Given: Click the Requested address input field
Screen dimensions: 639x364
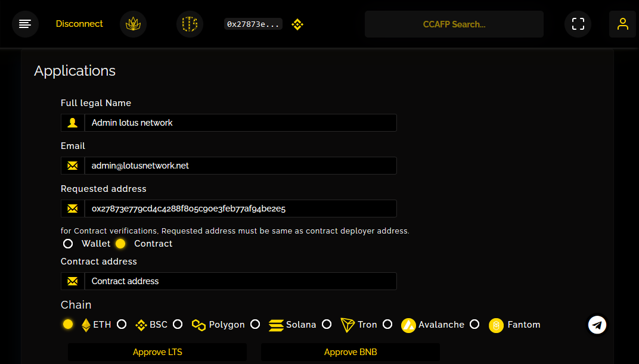Looking at the screenshot, I should (240, 209).
